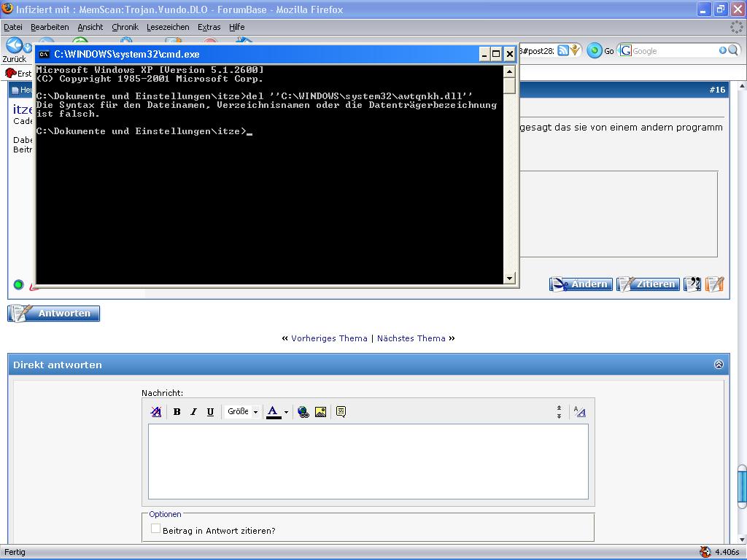This screenshot has width=747, height=560.
Task: Open the back history dropdown arrow
Action: 28,47
